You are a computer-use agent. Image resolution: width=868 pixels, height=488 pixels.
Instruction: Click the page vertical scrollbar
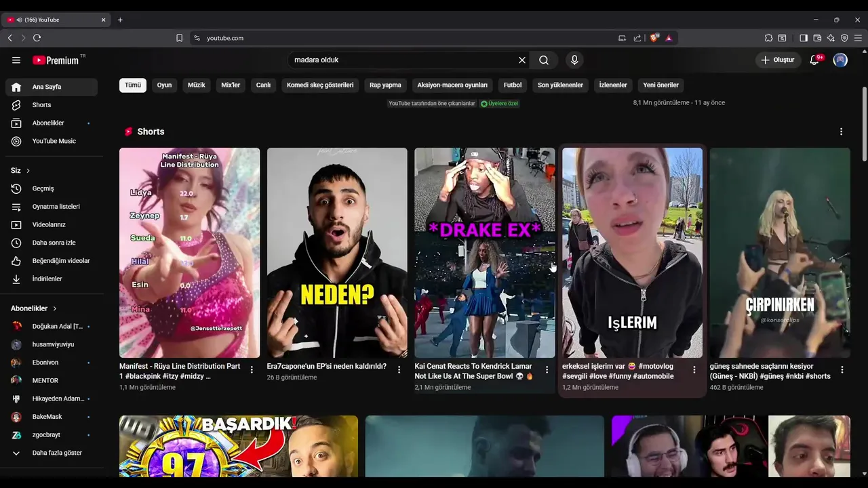point(864,125)
